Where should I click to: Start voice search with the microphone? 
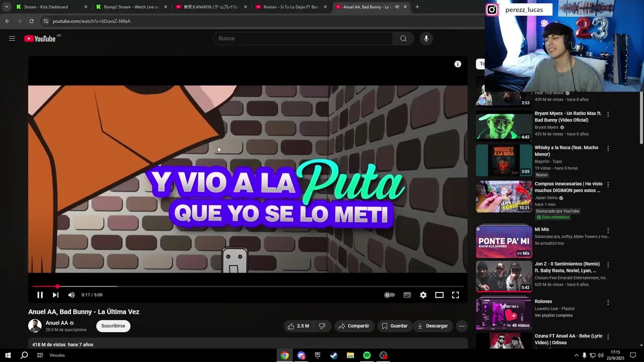coord(426,39)
